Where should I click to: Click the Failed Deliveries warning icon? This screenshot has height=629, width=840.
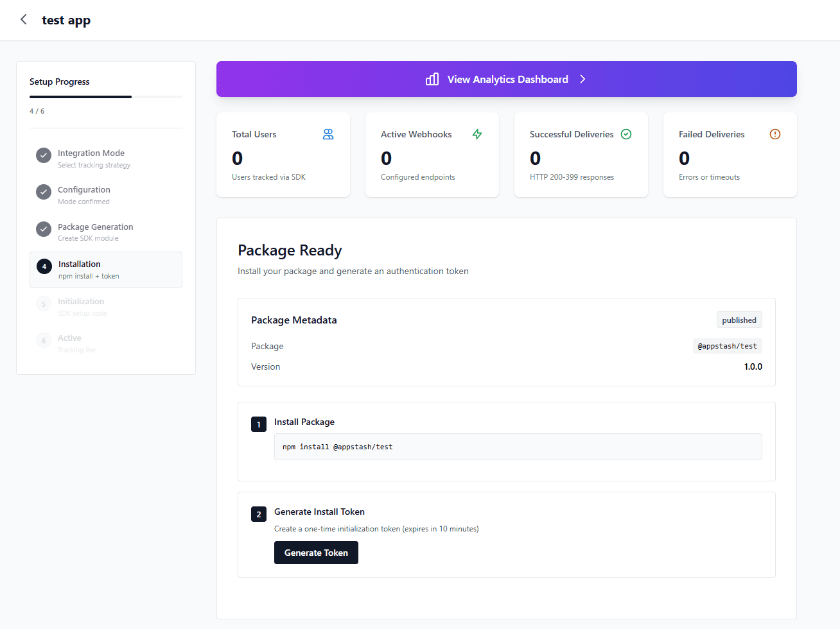coord(775,134)
